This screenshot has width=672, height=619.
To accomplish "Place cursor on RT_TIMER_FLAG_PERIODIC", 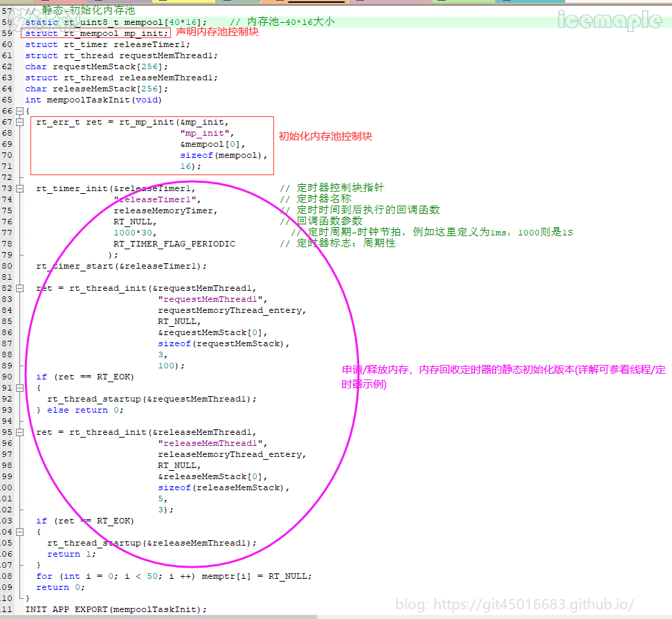I will tap(174, 244).
